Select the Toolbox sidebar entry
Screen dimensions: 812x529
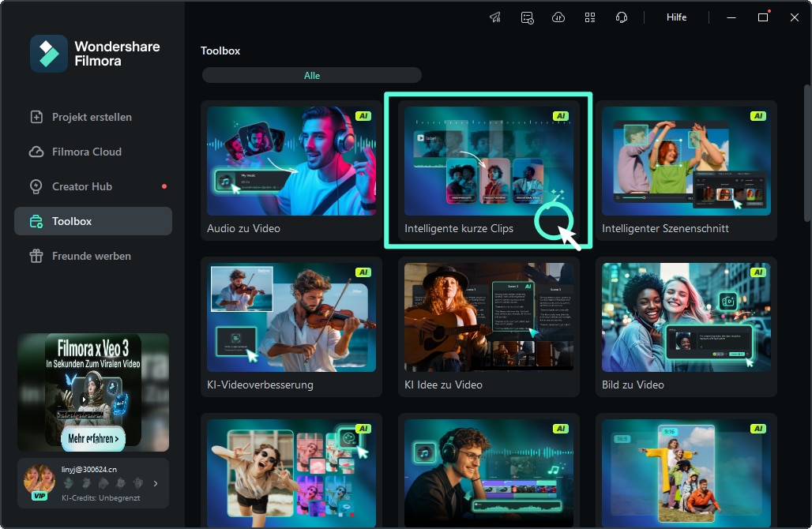coord(93,221)
